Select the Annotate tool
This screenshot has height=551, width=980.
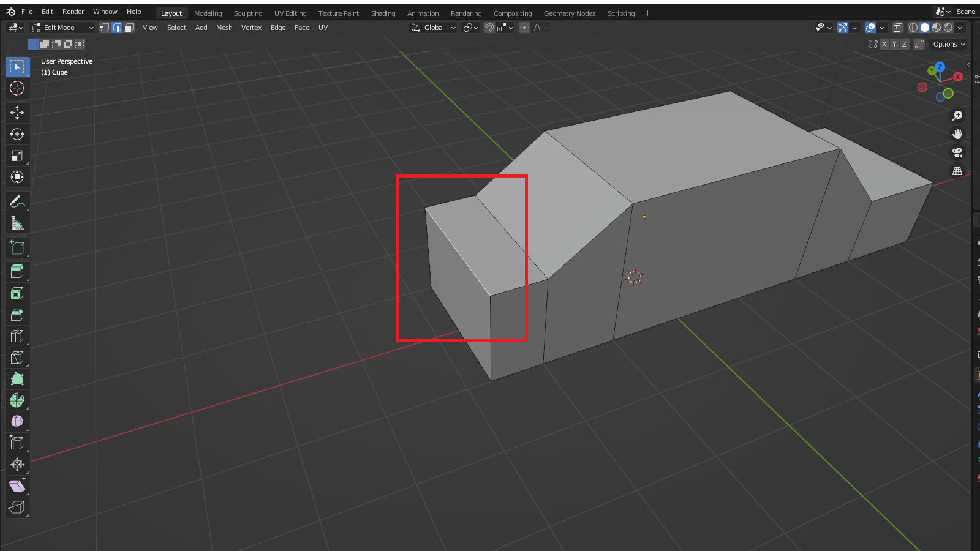17,201
